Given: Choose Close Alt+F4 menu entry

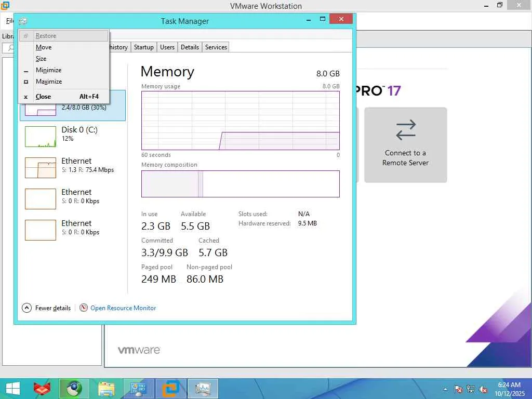Looking at the screenshot, I should click(64, 97).
